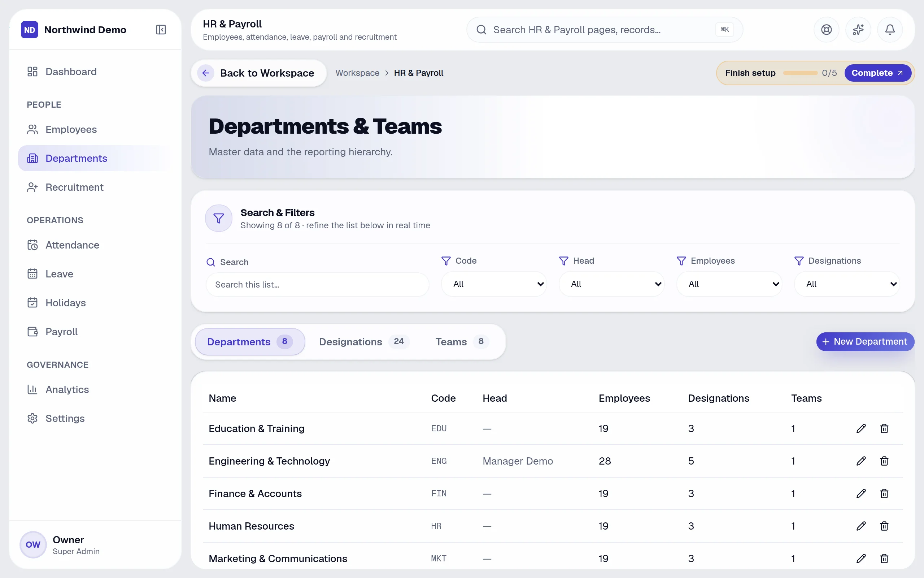
Task: Open the Designations filter dropdown
Action: pyautogui.click(x=846, y=284)
